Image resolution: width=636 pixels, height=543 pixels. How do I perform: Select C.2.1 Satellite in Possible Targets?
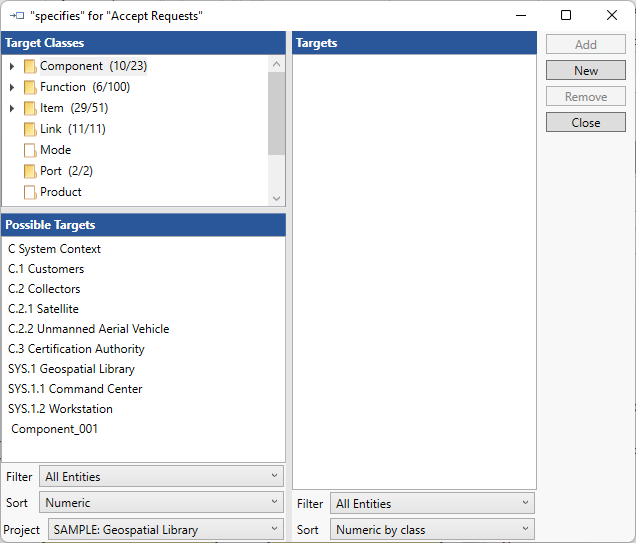pyautogui.click(x=43, y=309)
